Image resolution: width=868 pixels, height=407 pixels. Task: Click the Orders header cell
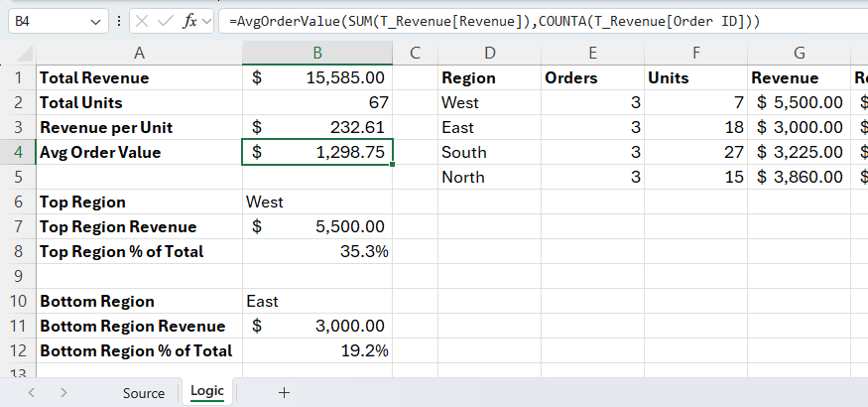point(592,77)
